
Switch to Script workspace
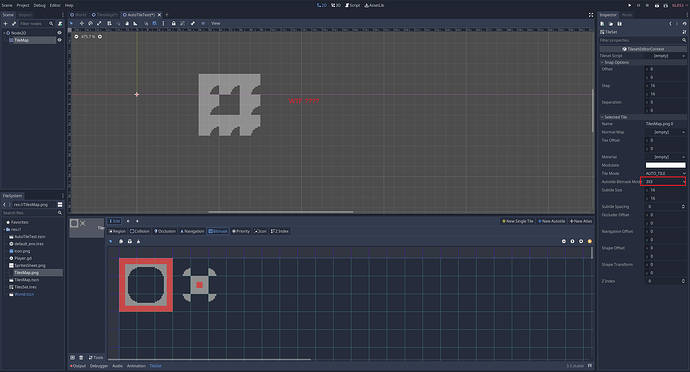click(x=352, y=5)
